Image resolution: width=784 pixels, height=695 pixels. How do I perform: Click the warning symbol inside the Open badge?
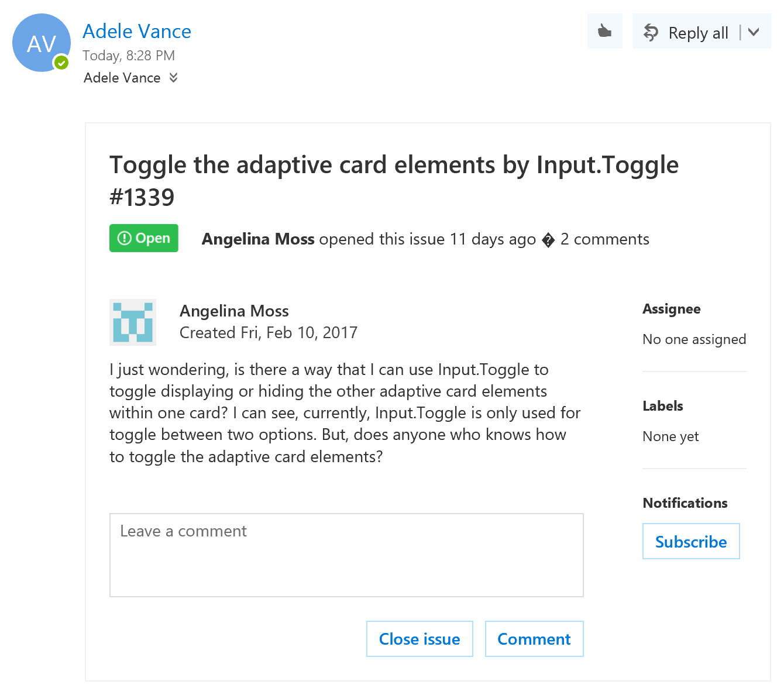[125, 238]
